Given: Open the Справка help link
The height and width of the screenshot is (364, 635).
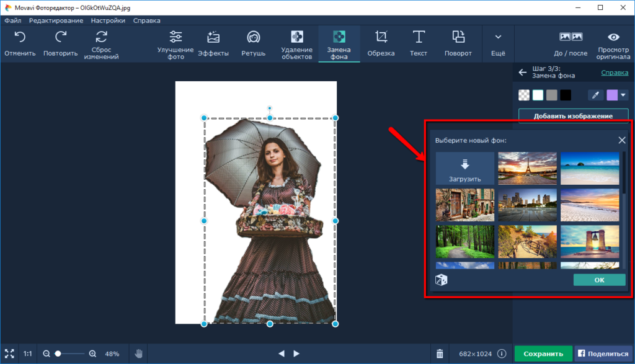Looking at the screenshot, I should [615, 73].
